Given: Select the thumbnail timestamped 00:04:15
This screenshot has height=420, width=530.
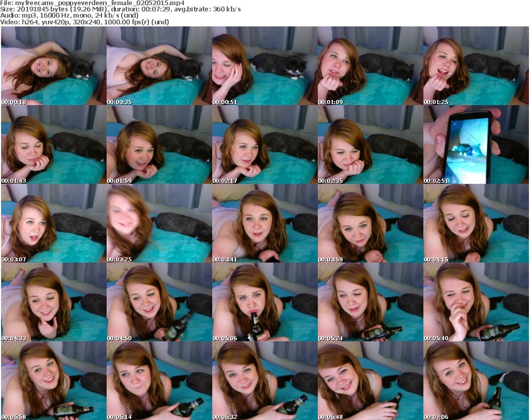Looking at the screenshot, I should (476, 223).
